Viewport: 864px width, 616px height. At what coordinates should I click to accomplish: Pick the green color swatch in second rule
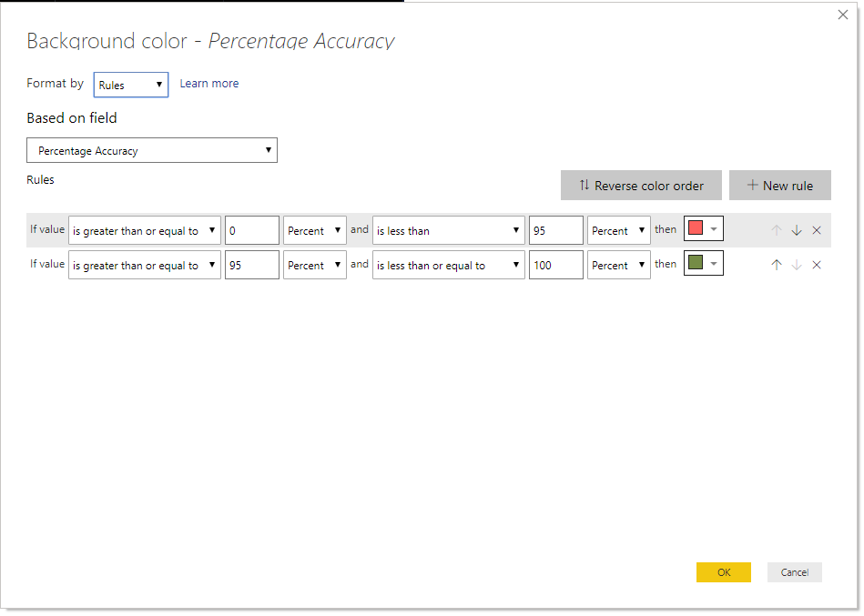[703, 263]
